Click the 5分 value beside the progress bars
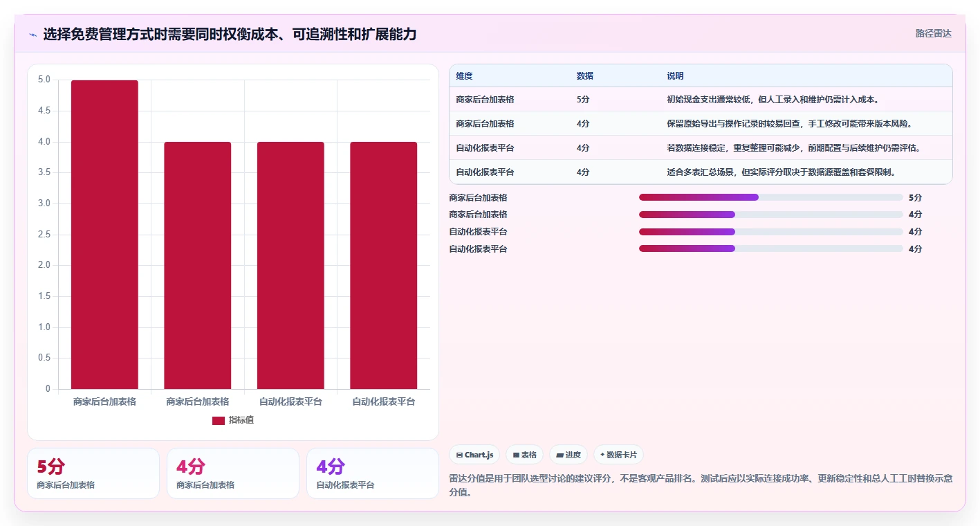Image resolution: width=980 pixels, height=526 pixels. point(915,197)
